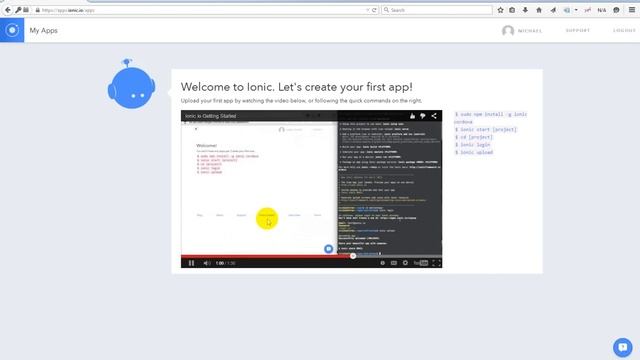
Task: Pause the Getting Started video
Action: coord(191,263)
